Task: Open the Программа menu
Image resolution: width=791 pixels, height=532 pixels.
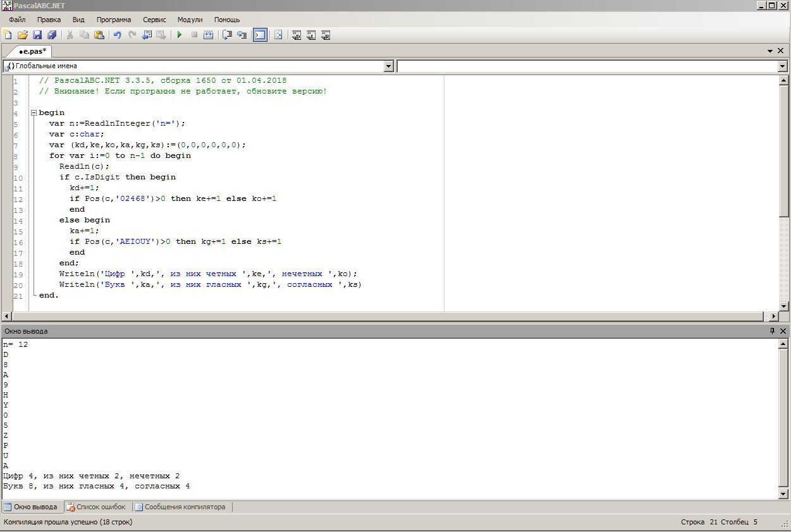Action: 114,20
